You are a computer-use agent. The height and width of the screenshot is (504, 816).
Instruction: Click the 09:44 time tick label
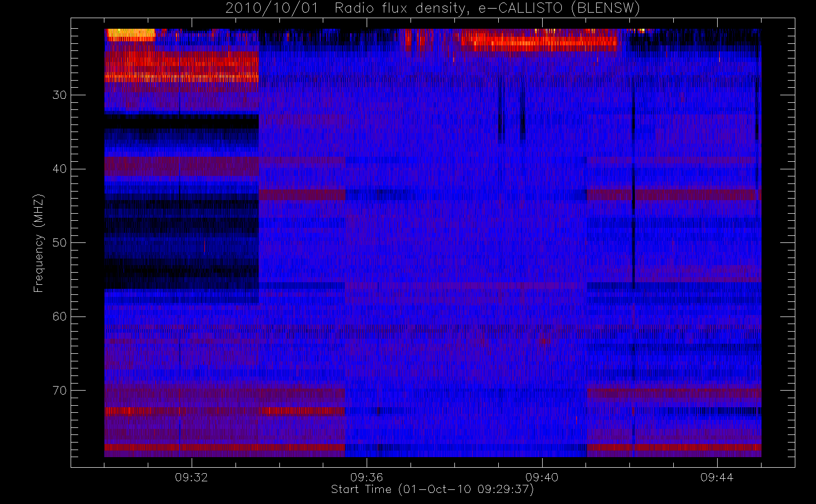coord(717,477)
